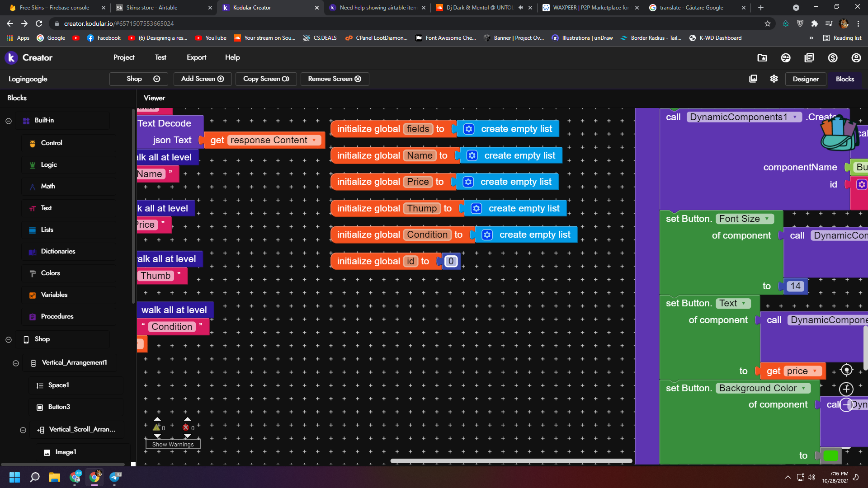Click mutator gear on fields empty list
868x488 pixels.
click(469, 129)
